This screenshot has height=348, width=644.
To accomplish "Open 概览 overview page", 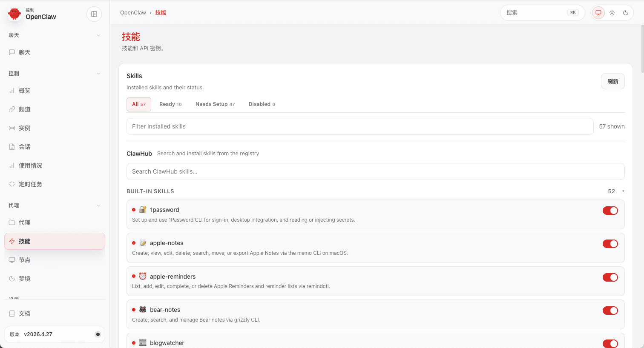I will (x=55, y=91).
